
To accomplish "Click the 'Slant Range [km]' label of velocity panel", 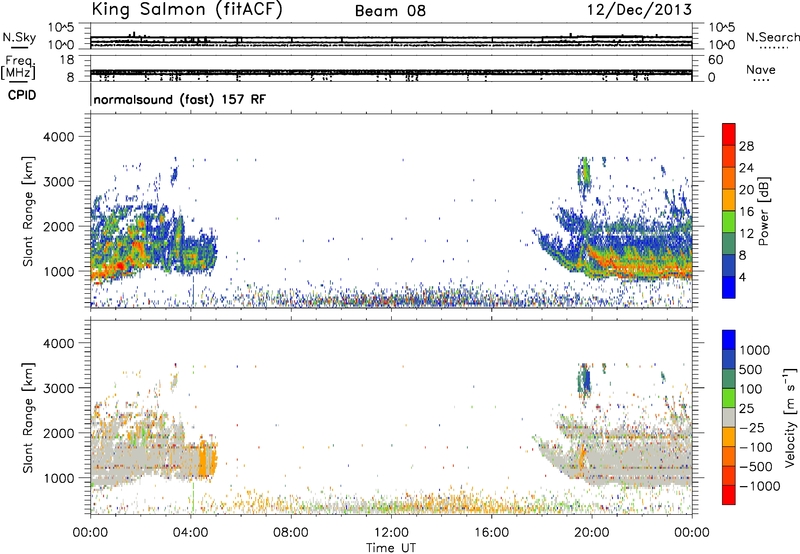I will point(28,418).
